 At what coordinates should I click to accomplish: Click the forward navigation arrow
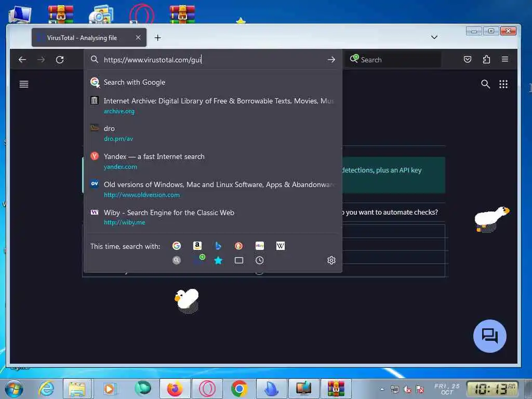pyautogui.click(x=41, y=60)
